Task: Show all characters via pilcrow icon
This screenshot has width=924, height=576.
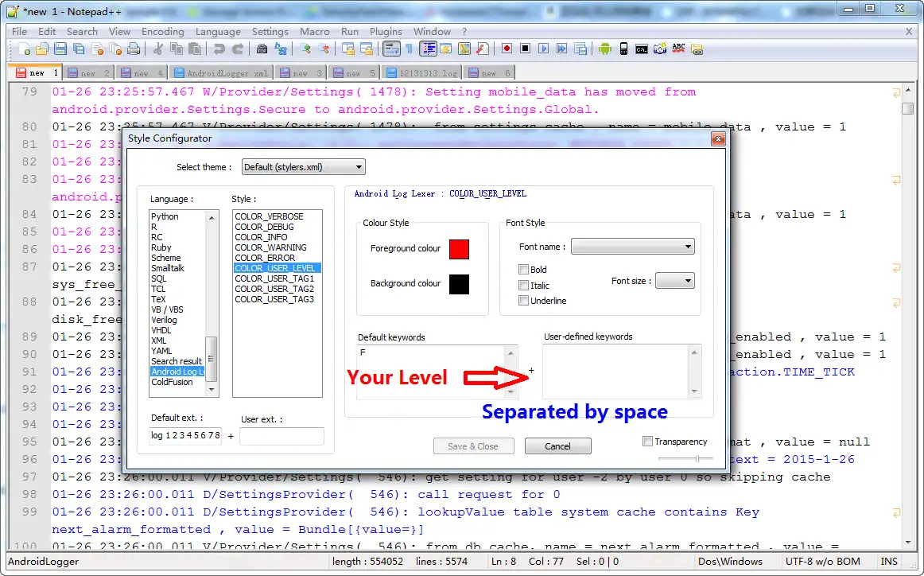Action: pos(410,49)
